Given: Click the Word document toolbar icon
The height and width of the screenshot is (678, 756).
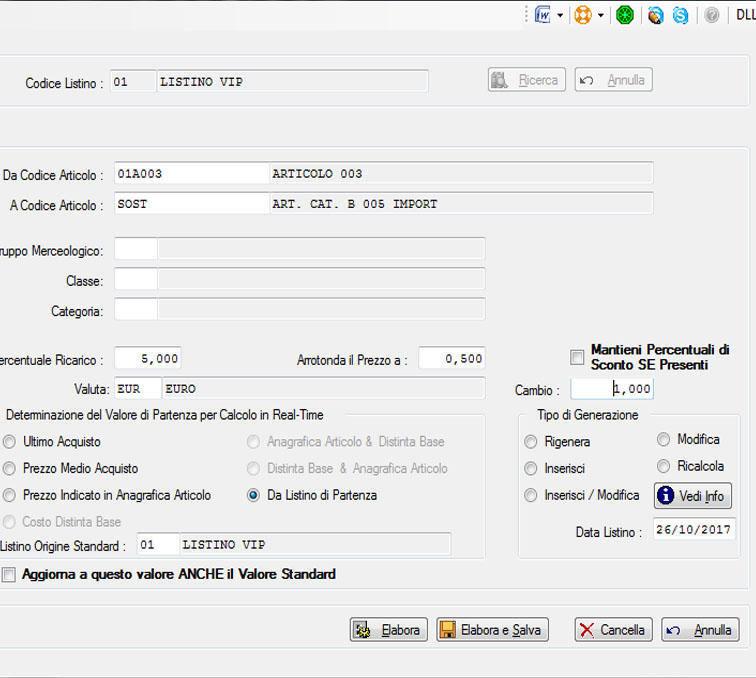Looking at the screenshot, I should point(542,15).
